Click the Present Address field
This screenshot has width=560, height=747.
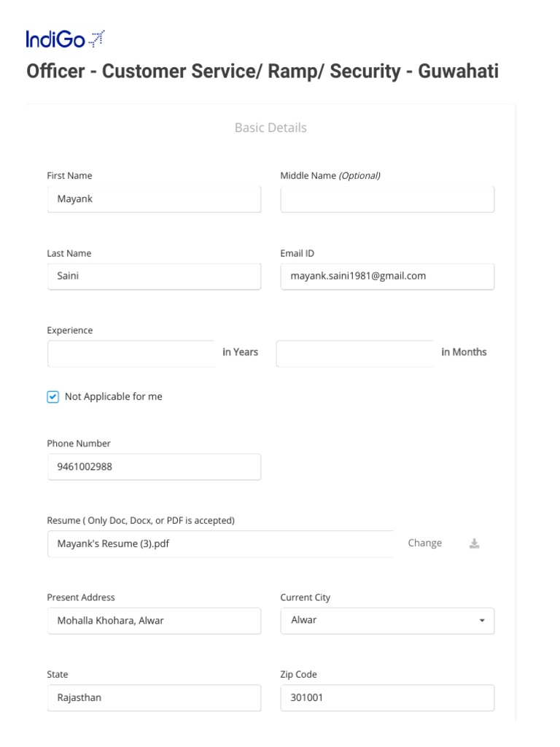(x=154, y=621)
